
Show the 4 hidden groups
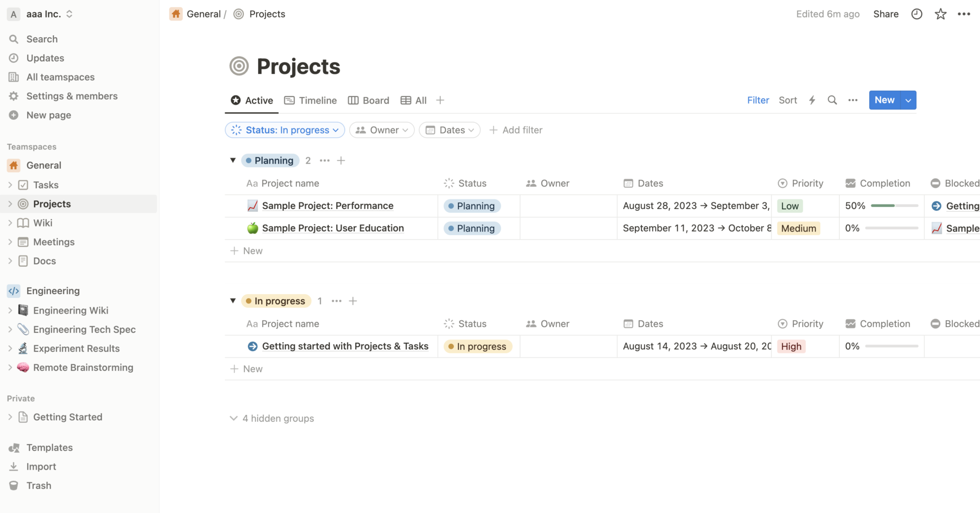(278, 418)
